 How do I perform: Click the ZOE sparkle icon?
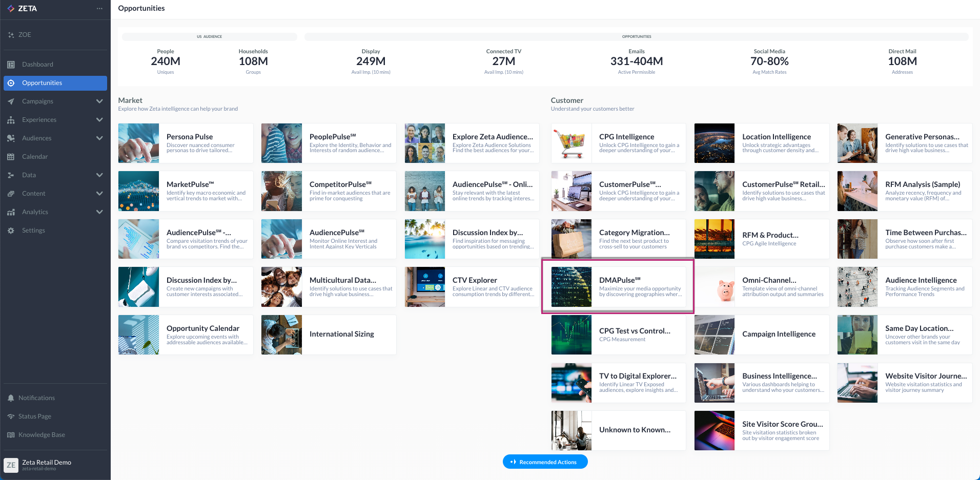pyautogui.click(x=11, y=35)
